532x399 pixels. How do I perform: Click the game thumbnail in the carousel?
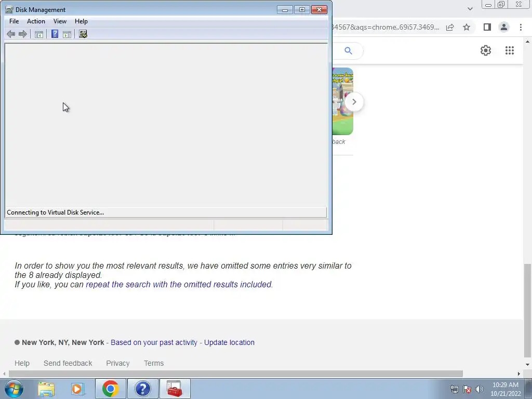pos(343,101)
